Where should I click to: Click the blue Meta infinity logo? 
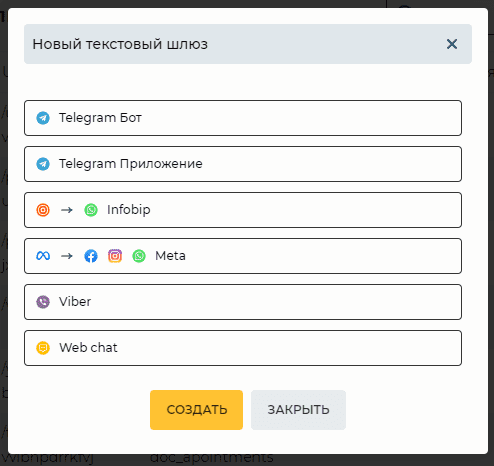click(x=43, y=256)
